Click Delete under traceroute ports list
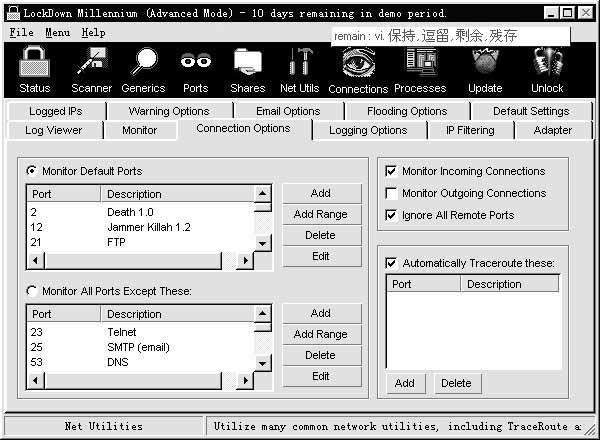This screenshot has width=600, height=440. 456,383
